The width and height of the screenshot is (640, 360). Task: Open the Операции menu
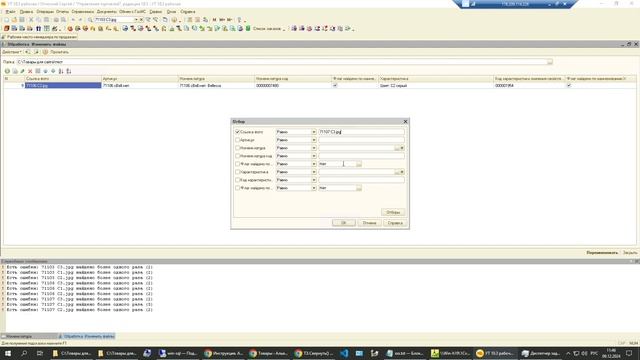tap(45, 12)
